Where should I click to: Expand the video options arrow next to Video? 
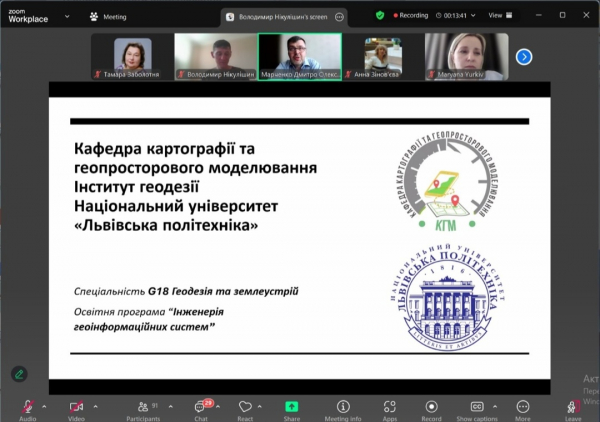(96, 406)
